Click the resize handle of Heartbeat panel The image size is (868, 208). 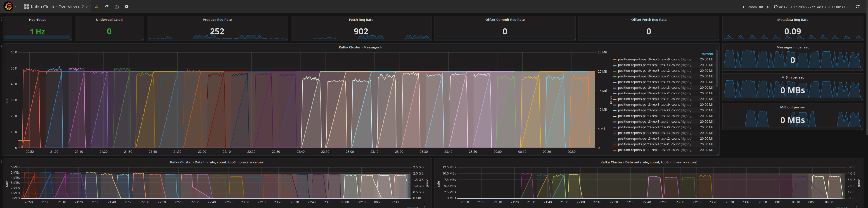(71, 39)
